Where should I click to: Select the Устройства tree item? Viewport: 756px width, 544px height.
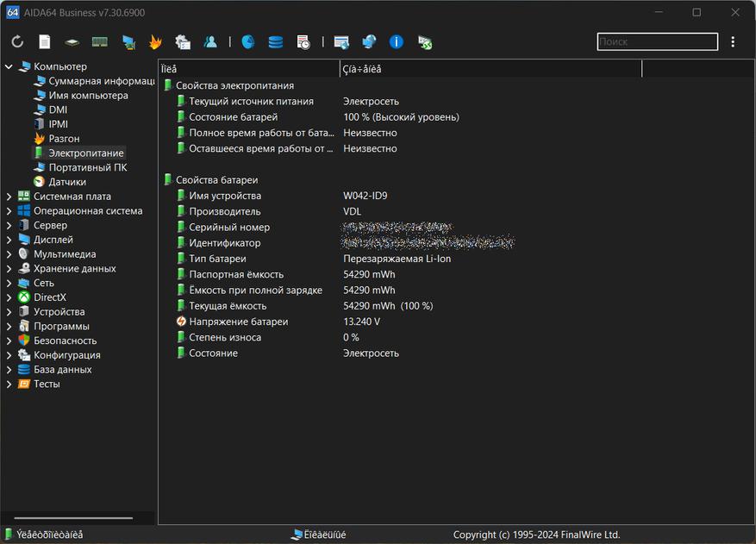click(x=59, y=311)
